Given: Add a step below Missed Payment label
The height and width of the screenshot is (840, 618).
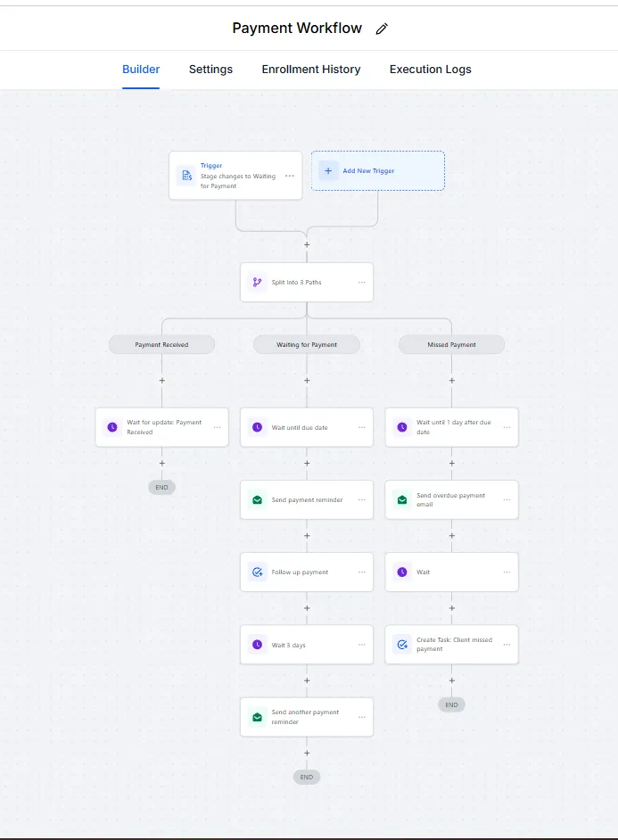Looking at the screenshot, I should coord(452,381).
